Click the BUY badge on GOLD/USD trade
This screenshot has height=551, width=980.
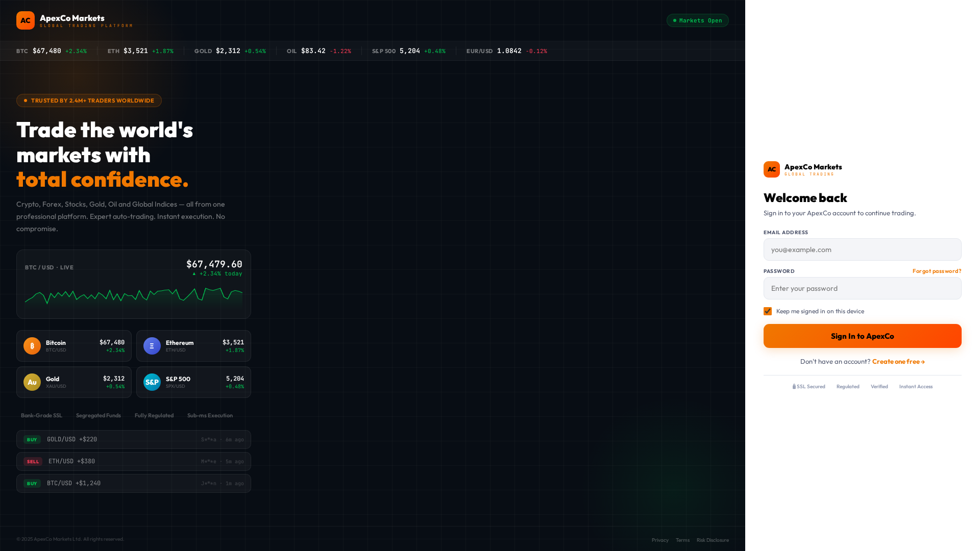(x=31, y=439)
